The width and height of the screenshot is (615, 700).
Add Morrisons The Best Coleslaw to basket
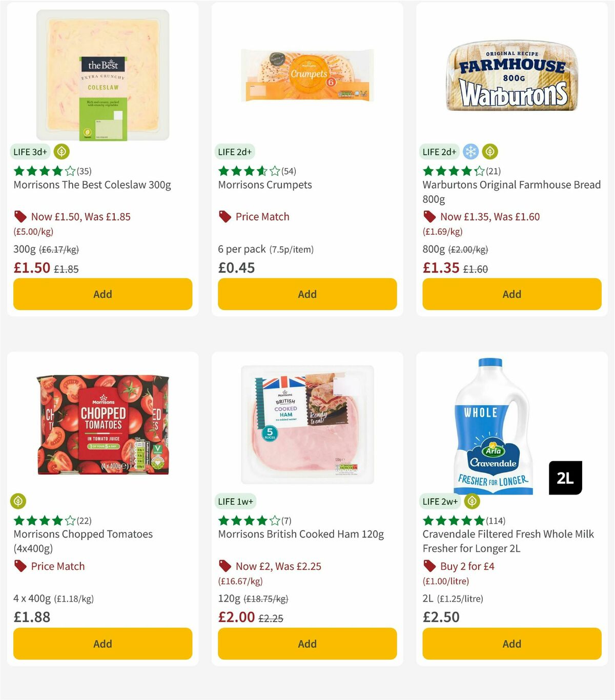pyautogui.click(x=102, y=294)
